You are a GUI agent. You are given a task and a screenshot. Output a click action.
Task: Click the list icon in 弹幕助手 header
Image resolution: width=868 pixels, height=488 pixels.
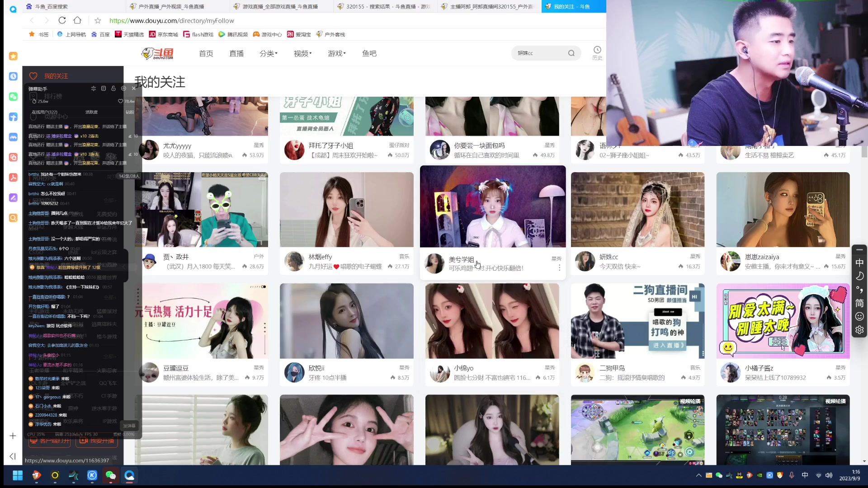(104, 89)
